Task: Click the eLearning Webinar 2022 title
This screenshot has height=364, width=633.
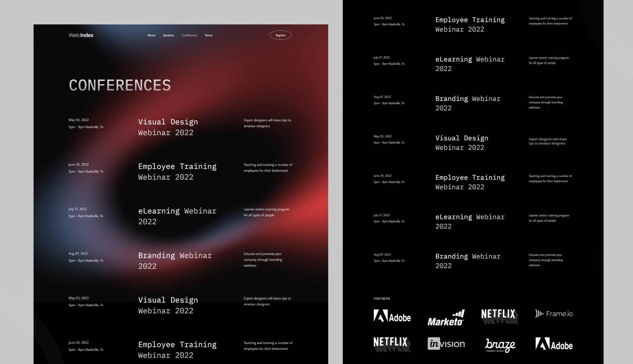Action: click(177, 216)
